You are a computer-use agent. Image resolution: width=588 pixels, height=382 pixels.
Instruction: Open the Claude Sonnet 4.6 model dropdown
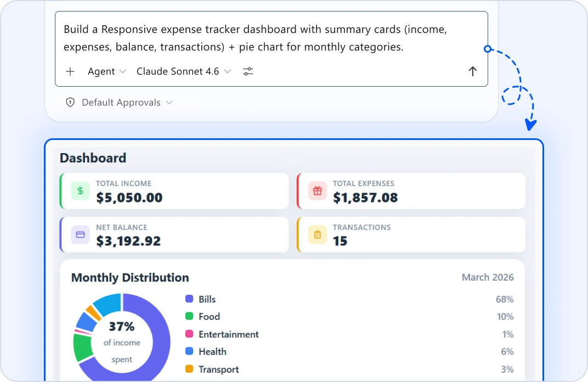[x=183, y=71]
